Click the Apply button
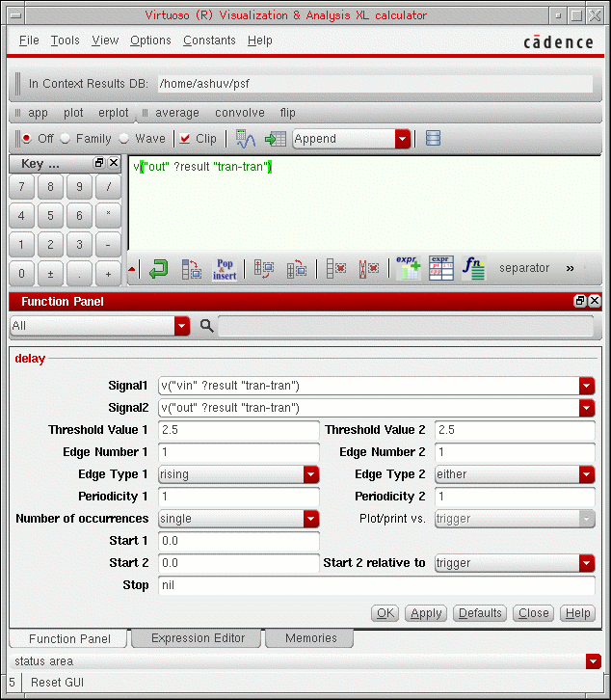 click(426, 613)
